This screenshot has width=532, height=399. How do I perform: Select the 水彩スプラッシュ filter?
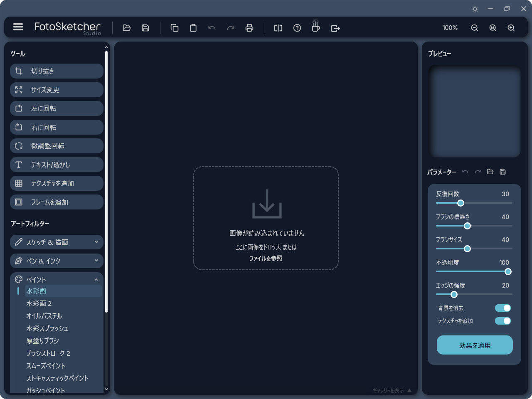click(x=47, y=328)
